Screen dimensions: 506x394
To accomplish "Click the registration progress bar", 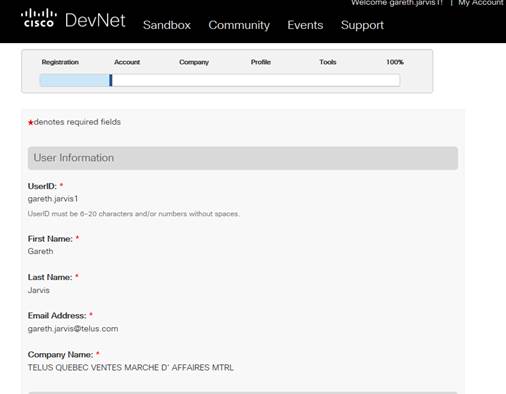I will 220,80.
